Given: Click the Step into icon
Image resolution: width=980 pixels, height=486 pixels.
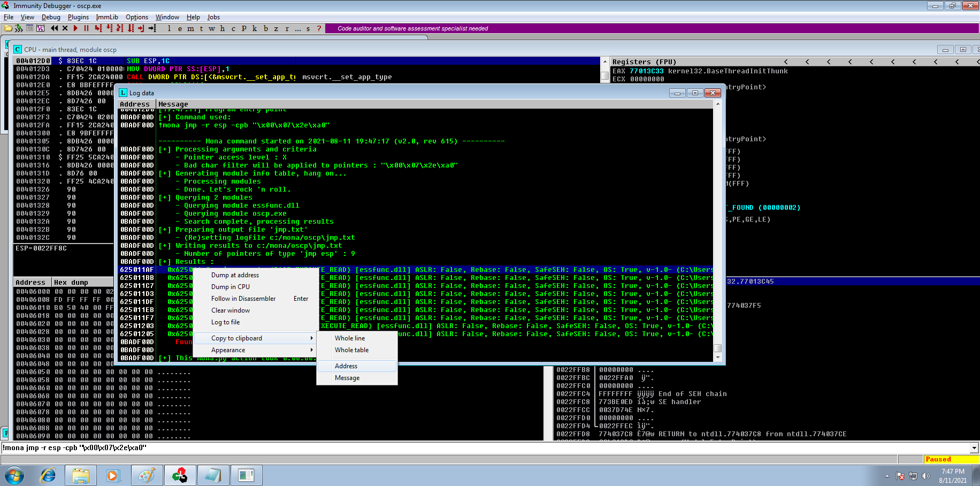Looking at the screenshot, I should click(98, 28).
